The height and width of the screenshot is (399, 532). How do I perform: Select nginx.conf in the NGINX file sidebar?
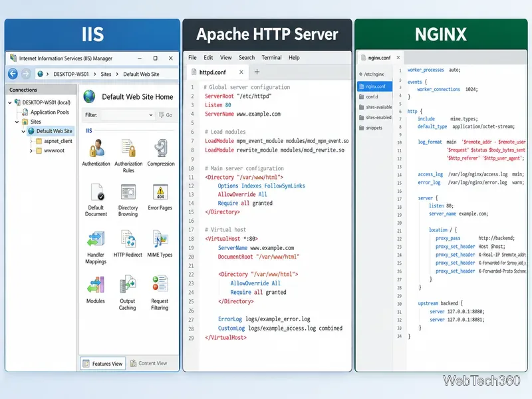[x=374, y=86]
